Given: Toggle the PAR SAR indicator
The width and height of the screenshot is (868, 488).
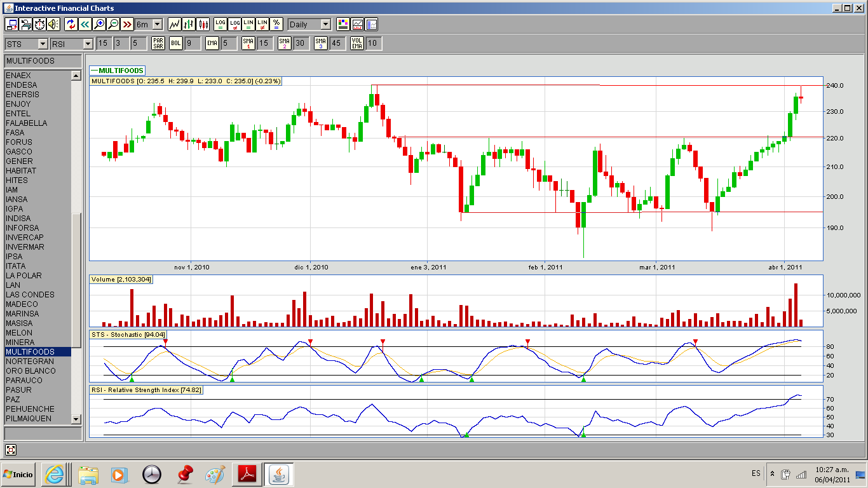Looking at the screenshot, I should tap(158, 43).
